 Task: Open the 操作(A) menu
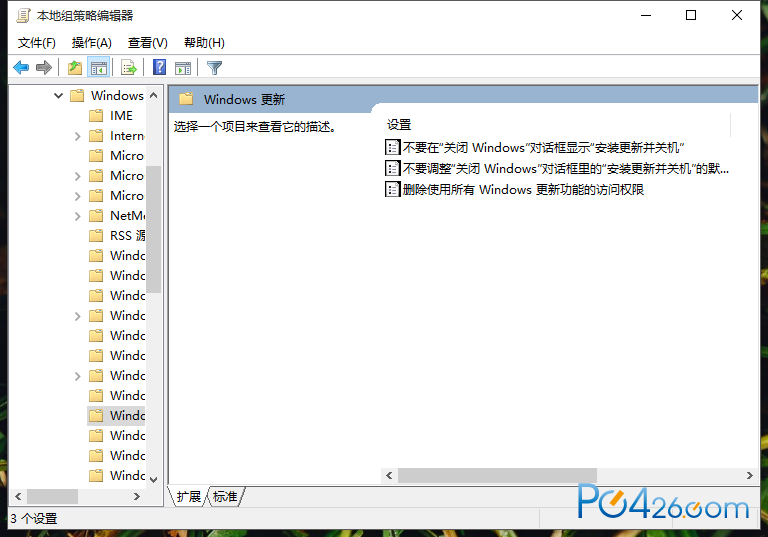tap(92, 43)
